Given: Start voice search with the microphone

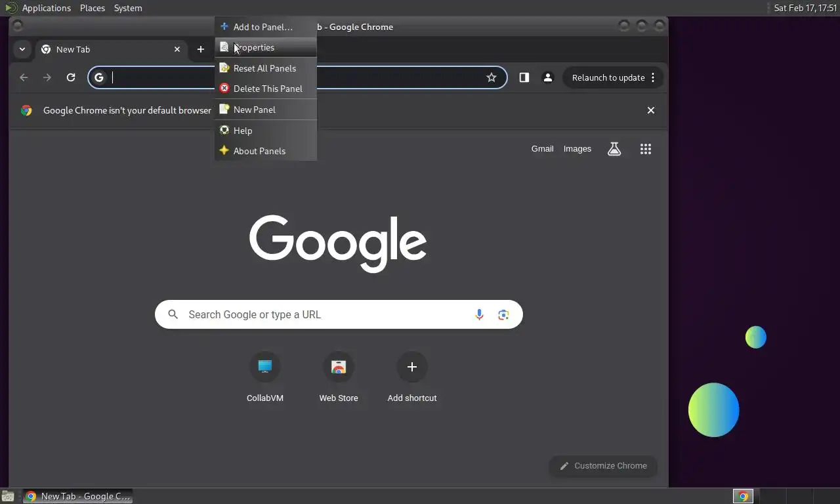Looking at the screenshot, I should (x=480, y=314).
